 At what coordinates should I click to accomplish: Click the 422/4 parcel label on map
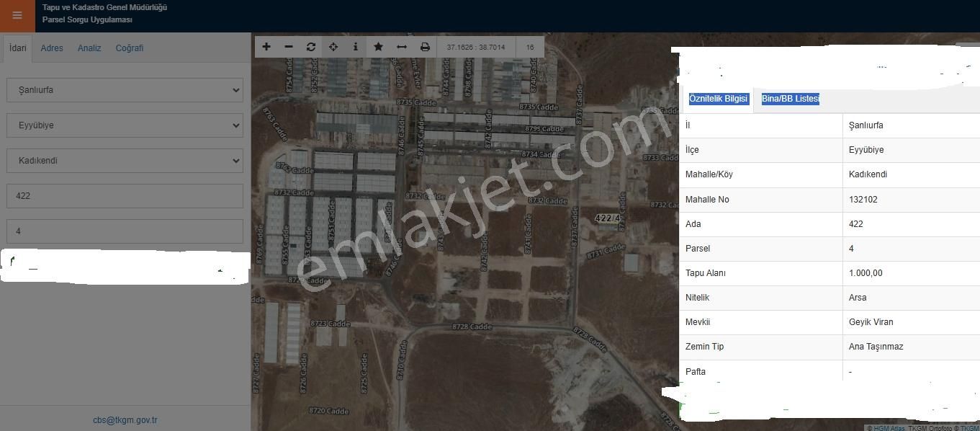(608, 218)
